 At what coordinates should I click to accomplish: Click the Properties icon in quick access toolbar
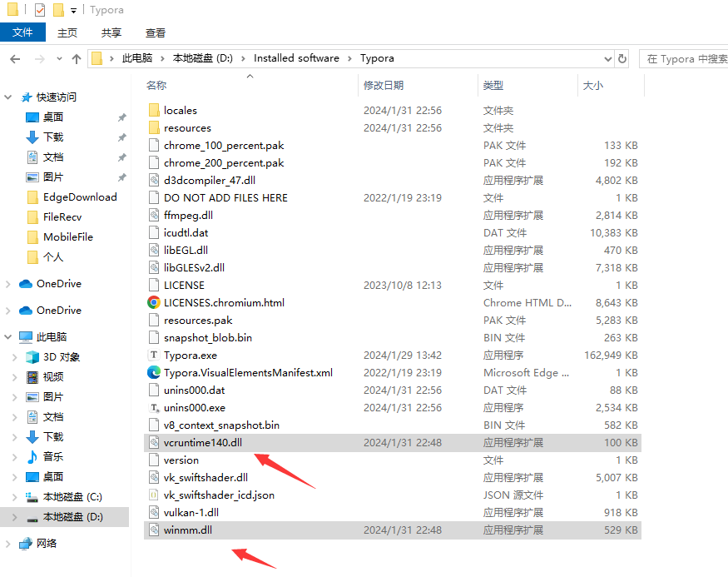[x=40, y=10]
